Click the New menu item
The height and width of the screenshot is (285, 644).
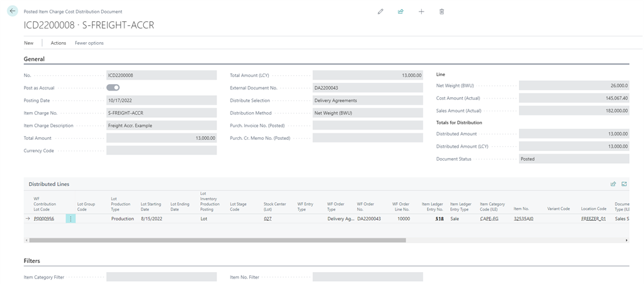click(x=29, y=43)
